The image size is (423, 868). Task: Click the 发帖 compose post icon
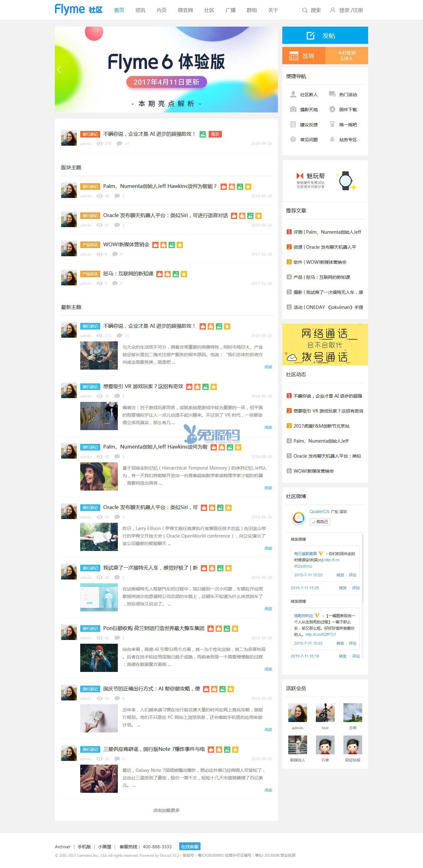(310, 35)
